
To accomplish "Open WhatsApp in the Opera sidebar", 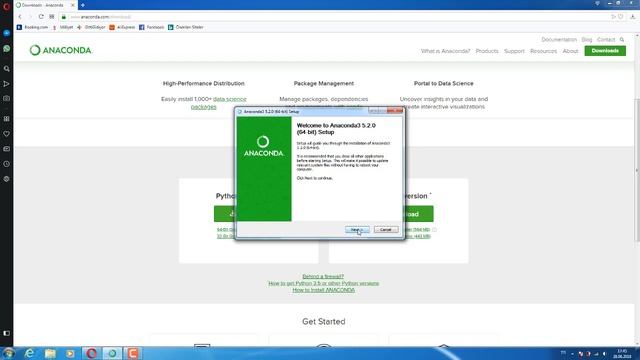I will point(7,48).
